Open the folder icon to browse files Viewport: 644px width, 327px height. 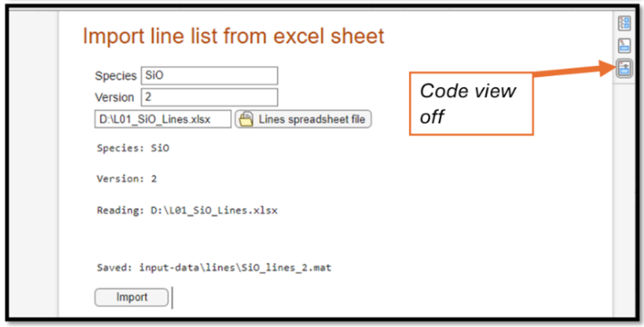pyautogui.click(x=246, y=120)
